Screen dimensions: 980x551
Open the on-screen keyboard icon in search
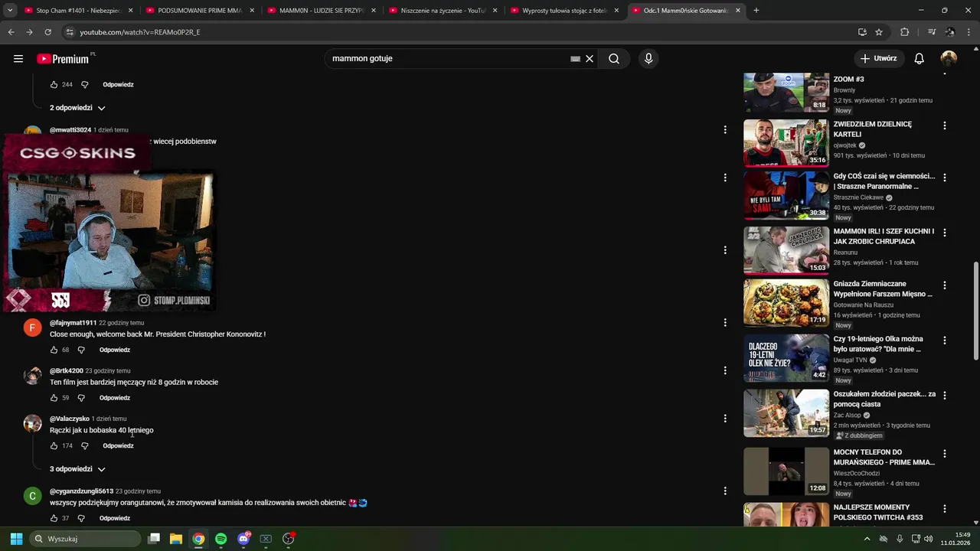click(x=575, y=59)
